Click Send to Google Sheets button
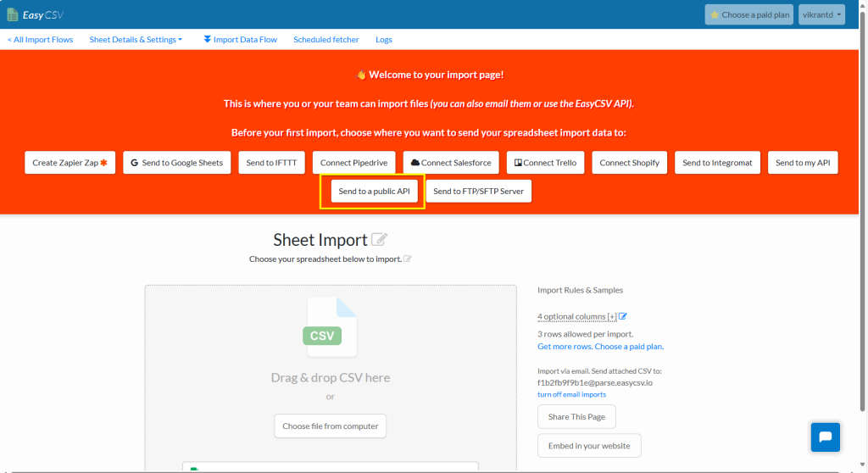Screen dimensions: 868x473 (x=176, y=163)
